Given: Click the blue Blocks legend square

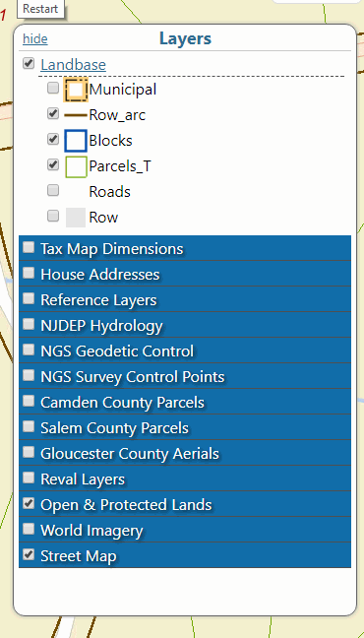Looking at the screenshot, I should 76,141.
